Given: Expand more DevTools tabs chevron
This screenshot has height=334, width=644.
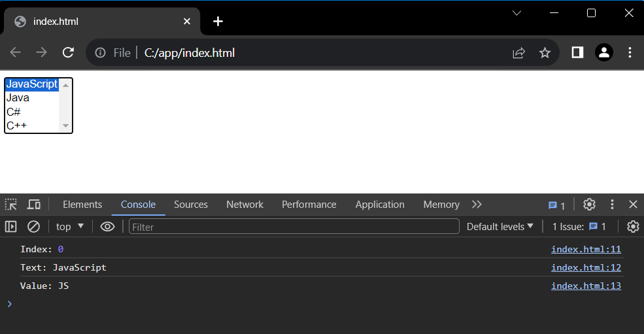Looking at the screenshot, I should (477, 205).
